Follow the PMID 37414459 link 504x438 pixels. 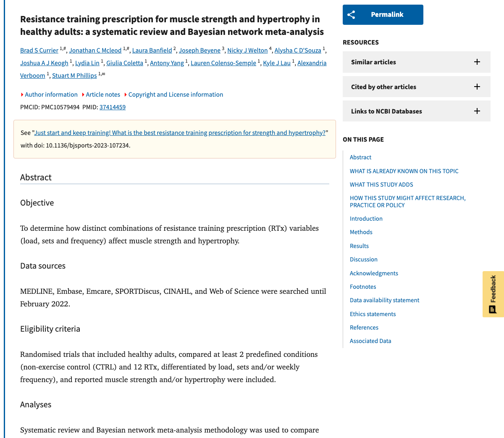coord(112,107)
